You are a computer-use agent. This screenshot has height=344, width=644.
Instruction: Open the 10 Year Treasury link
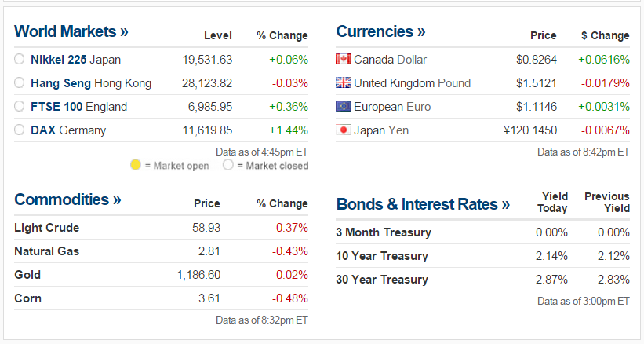click(382, 256)
